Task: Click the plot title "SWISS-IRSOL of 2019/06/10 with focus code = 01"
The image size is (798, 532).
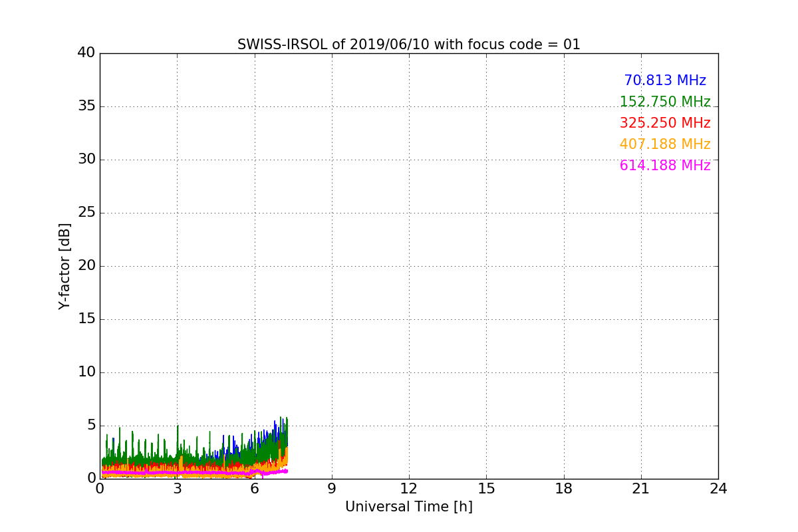Action: click(409, 45)
